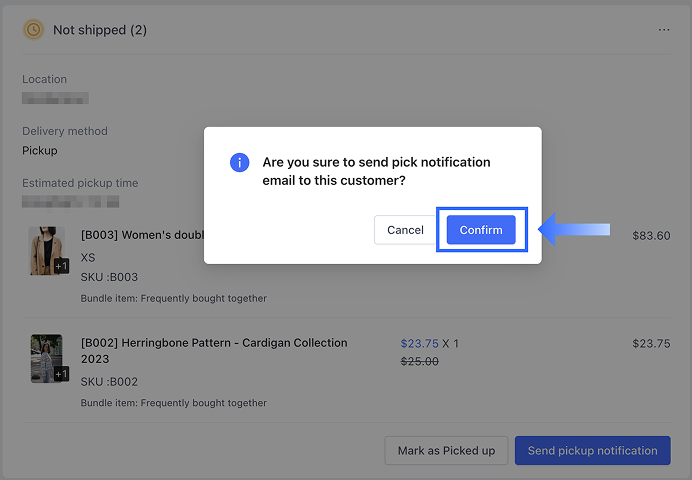
Task: Open the [B003] Women's double product title
Action: coord(142,236)
